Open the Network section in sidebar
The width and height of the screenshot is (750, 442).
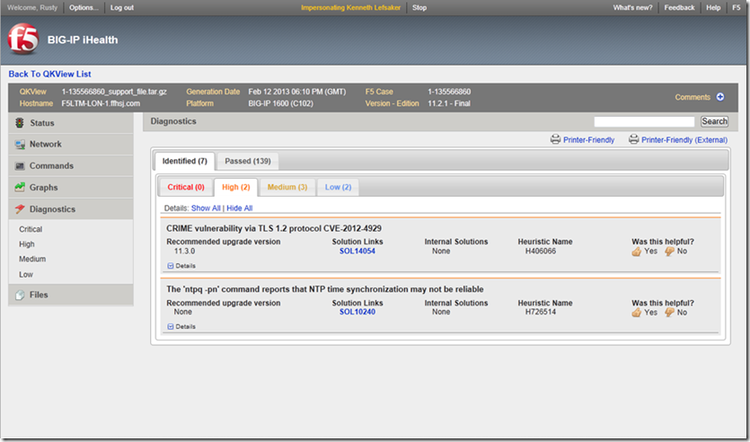click(71, 144)
